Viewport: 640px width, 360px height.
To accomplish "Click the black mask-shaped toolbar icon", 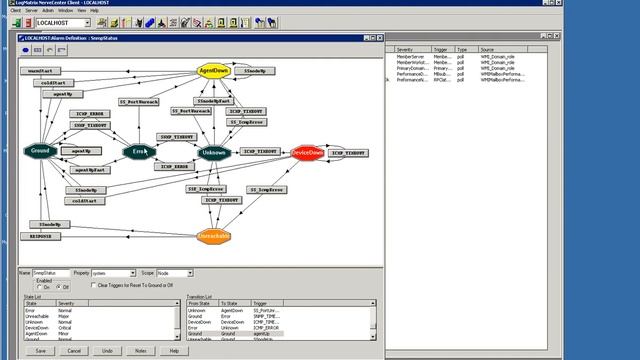I will pos(138,23).
